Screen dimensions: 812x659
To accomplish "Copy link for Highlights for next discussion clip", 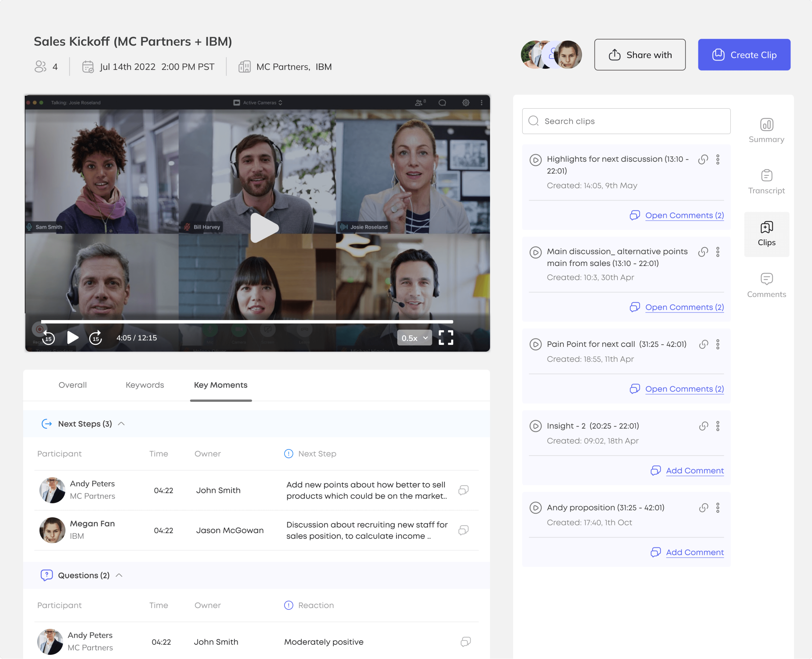I will 703,159.
